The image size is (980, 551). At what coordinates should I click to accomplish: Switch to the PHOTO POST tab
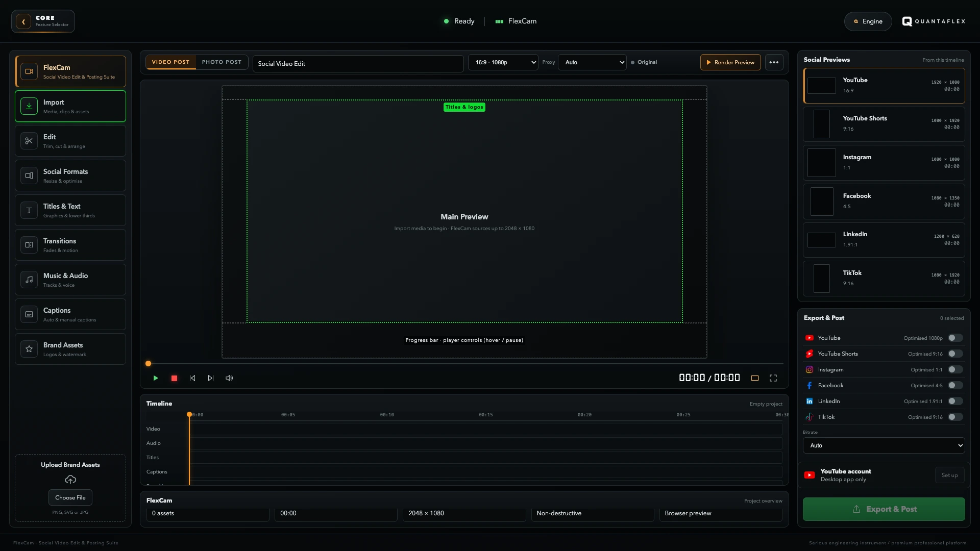(222, 62)
